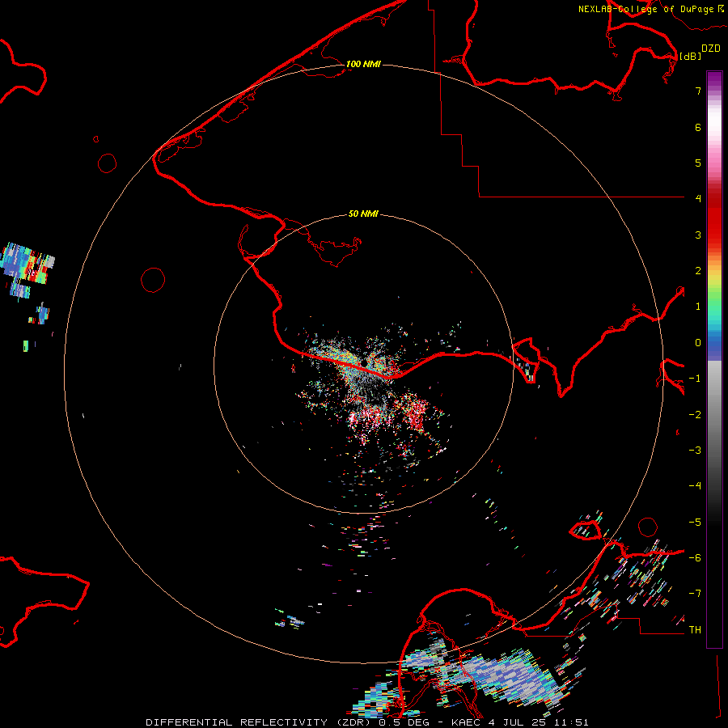Click the 3 value on the color scale
This screenshot has width=728, height=728.
(x=698, y=235)
